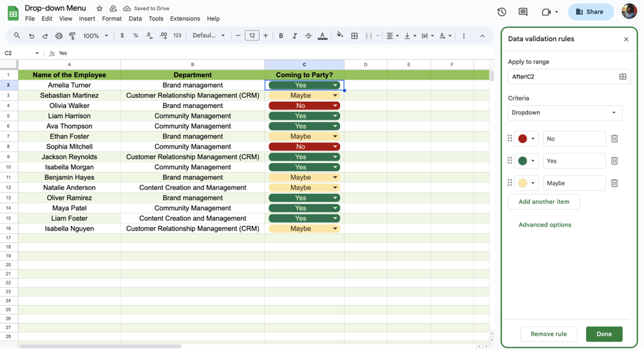Open the borders tool in toolbar

tap(354, 36)
